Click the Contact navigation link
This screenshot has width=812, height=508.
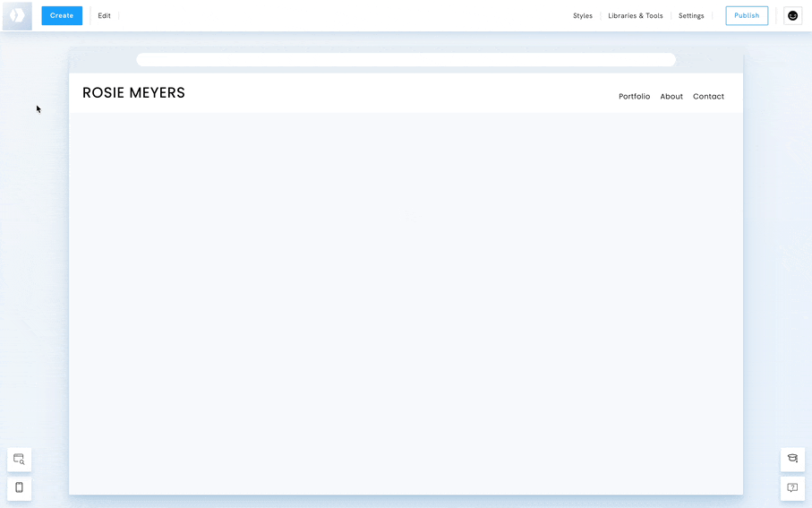[708, 97]
